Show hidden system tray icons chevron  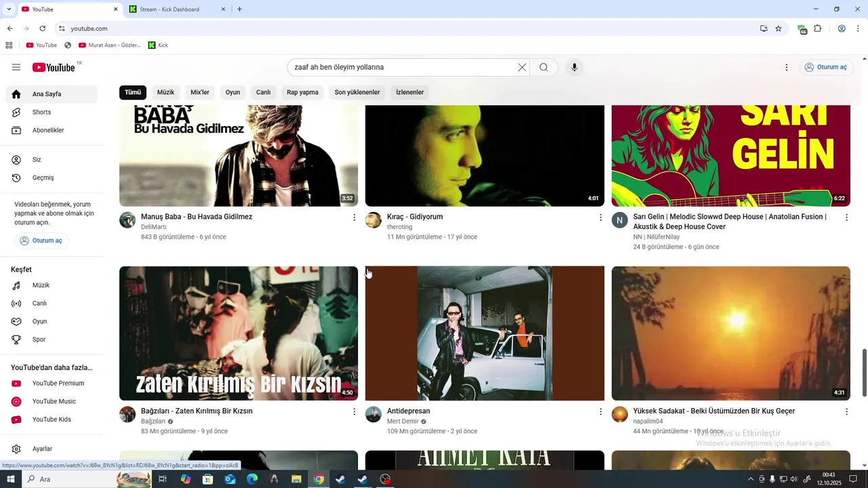(x=751, y=479)
